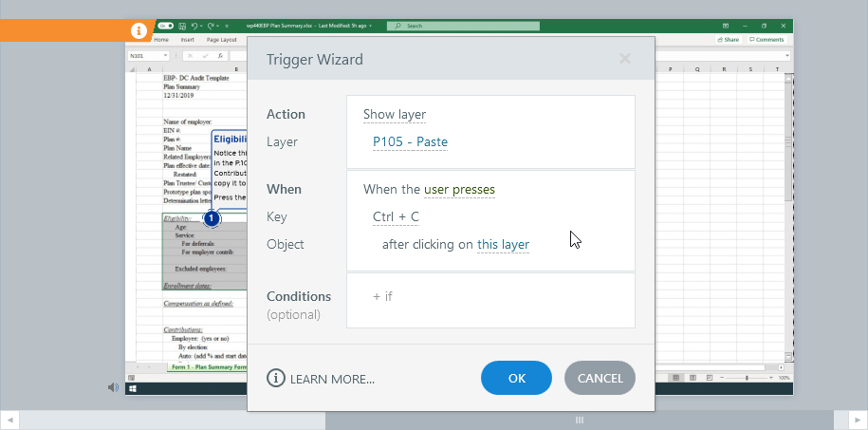This screenshot has height=430, width=868.
Task: Add a condition with '+ if'
Action: [382, 296]
